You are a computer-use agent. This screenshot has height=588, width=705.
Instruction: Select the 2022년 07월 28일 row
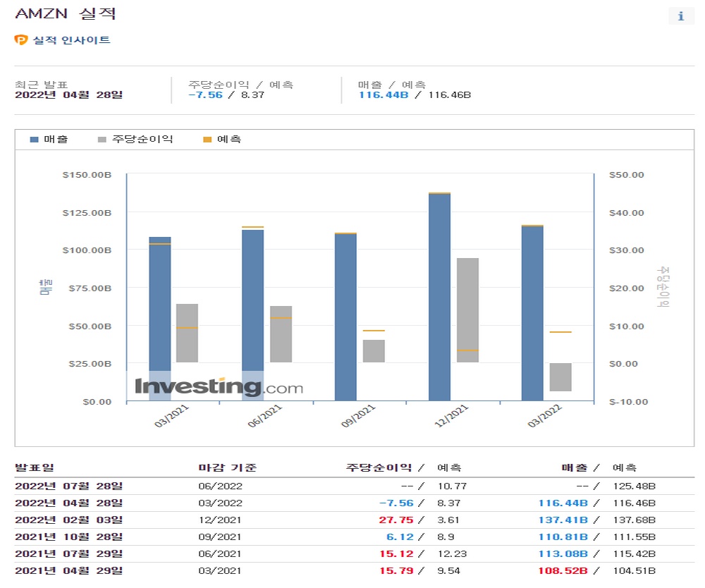click(x=355, y=486)
